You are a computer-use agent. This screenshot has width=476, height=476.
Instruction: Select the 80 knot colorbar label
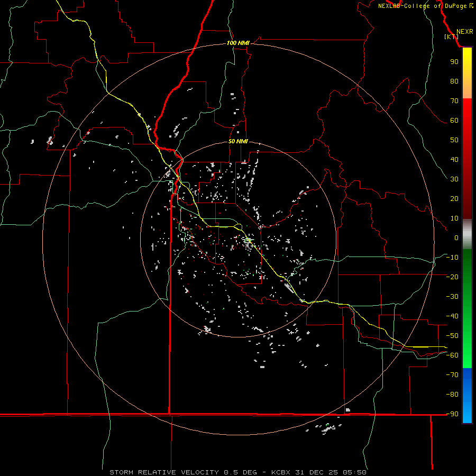tap(454, 81)
